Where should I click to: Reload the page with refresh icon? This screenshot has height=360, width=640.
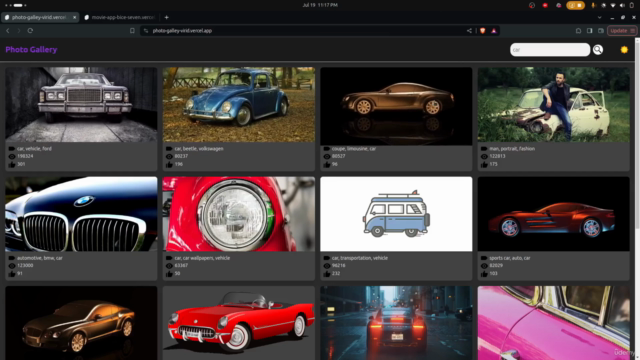tap(30, 31)
